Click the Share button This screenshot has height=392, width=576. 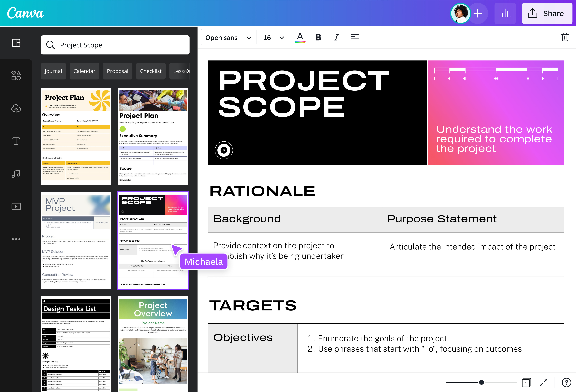point(547,13)
